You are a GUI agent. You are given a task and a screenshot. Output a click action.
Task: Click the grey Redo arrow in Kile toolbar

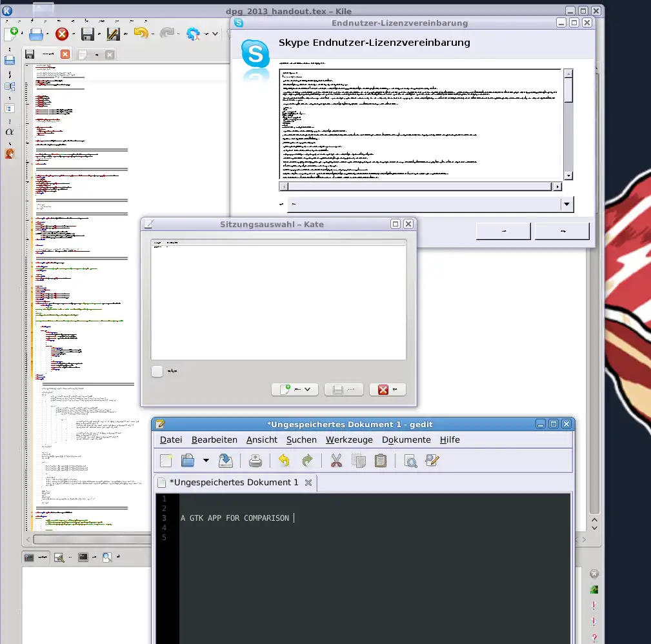click(167, 33)
